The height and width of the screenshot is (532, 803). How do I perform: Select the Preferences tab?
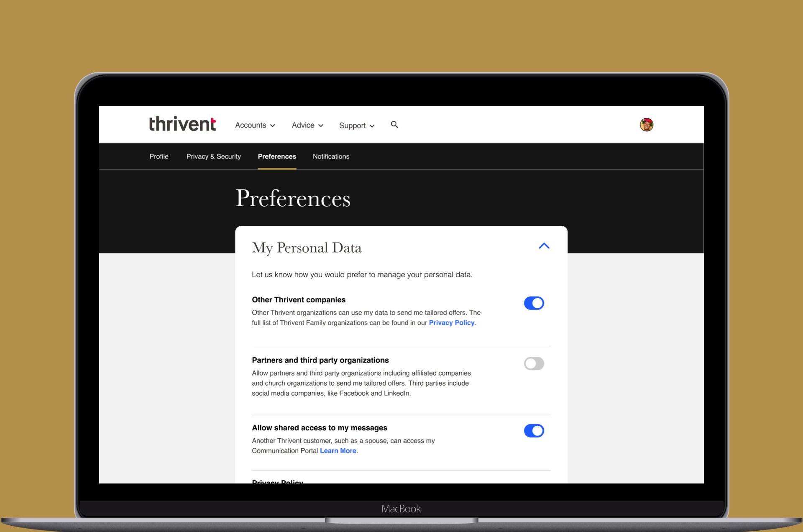pyautogui.click(x=277, y=156)
